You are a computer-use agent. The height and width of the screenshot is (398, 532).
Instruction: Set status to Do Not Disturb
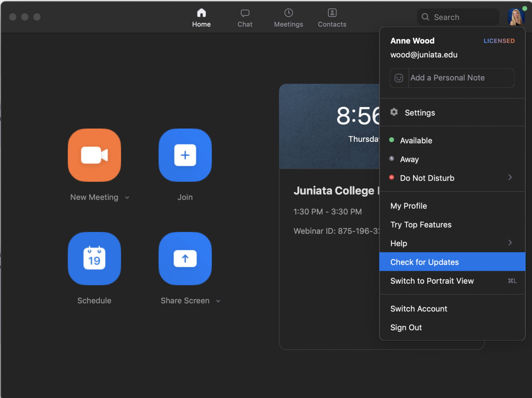pyautogui.click(x=452, y=178)
